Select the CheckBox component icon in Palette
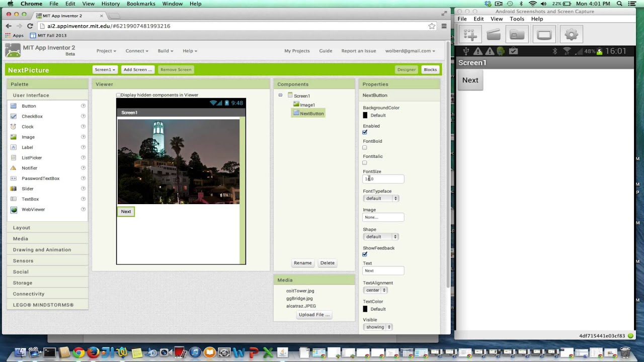Image resolution: width=644 pixels, height=362 pixels. pos(14,116)
